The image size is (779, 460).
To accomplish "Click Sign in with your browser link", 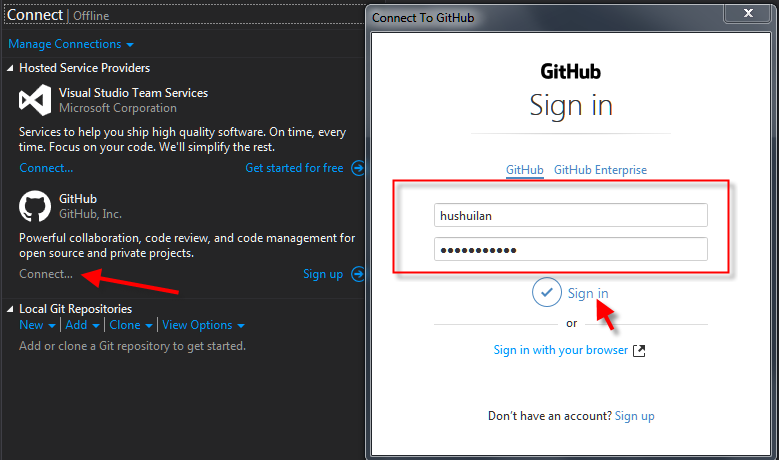I will [x=560, y=350].
